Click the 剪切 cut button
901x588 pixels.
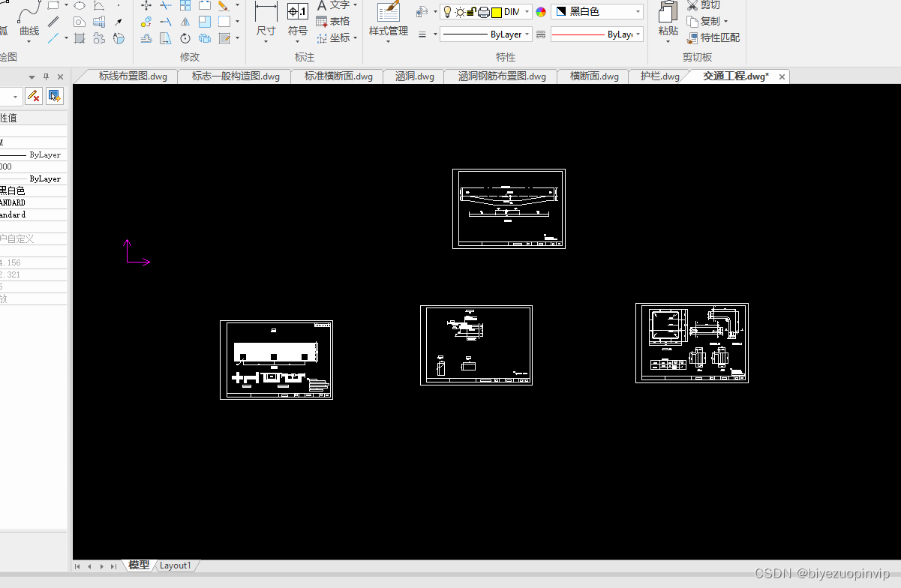click(704, 5)
